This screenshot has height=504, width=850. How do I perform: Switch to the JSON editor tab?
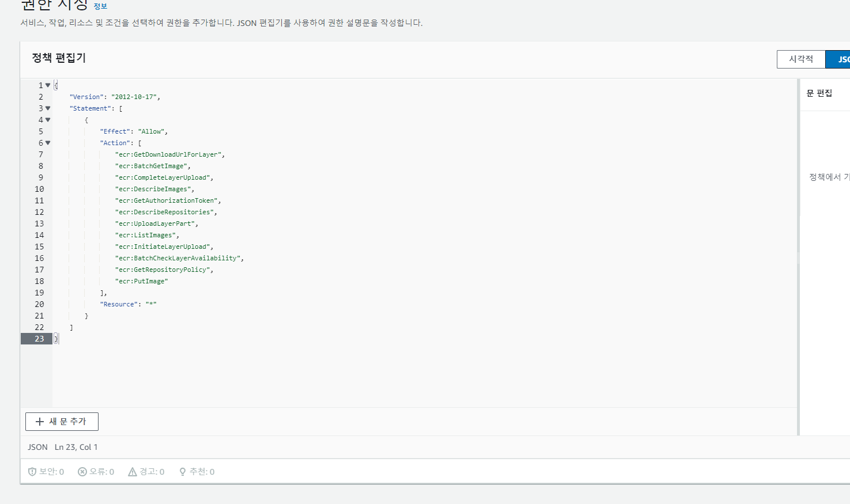838,59
